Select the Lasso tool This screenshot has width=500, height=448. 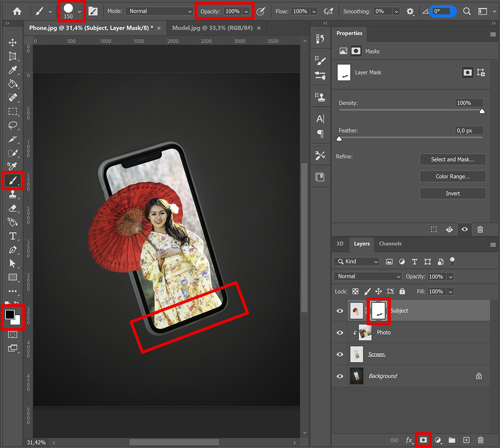point(13,125)
